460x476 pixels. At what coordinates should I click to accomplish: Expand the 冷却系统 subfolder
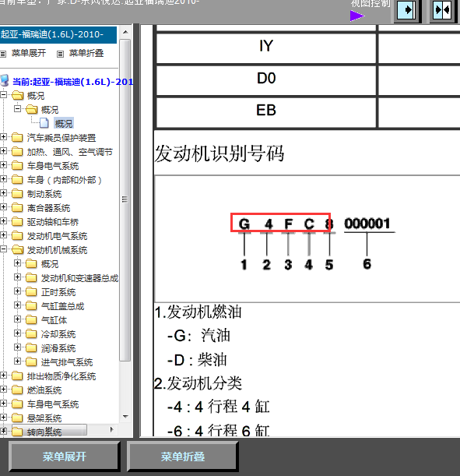(x=17, y=333)
